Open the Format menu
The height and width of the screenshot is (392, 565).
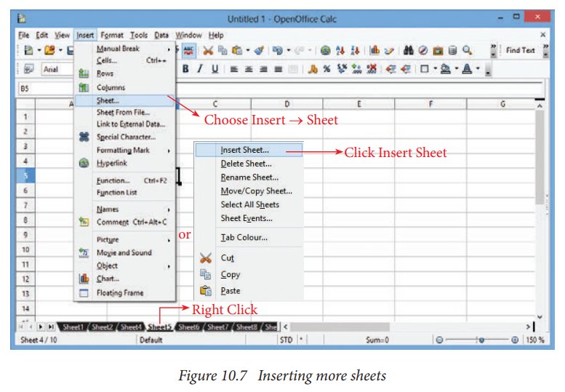(112, 36)
